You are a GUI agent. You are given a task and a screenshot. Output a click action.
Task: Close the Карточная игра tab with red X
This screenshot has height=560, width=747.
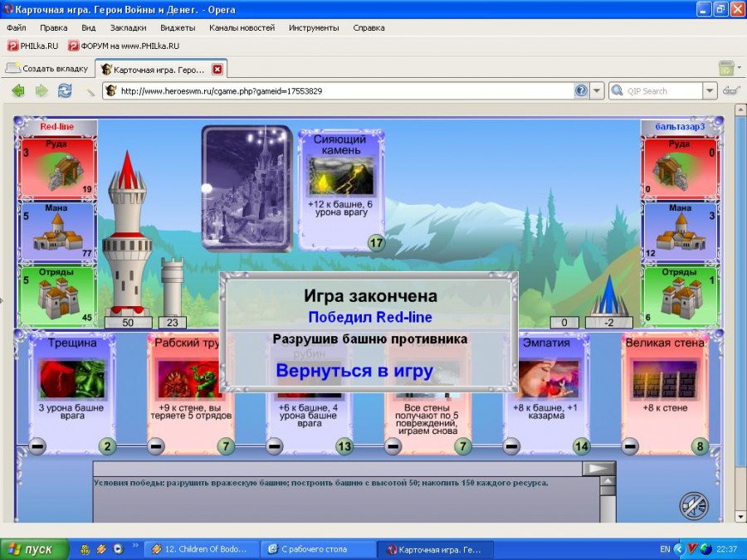217,70
